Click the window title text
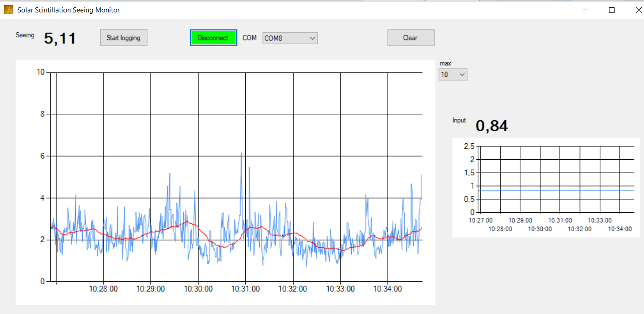The height and width of the screenshot is (314, 644). [69, 10]
